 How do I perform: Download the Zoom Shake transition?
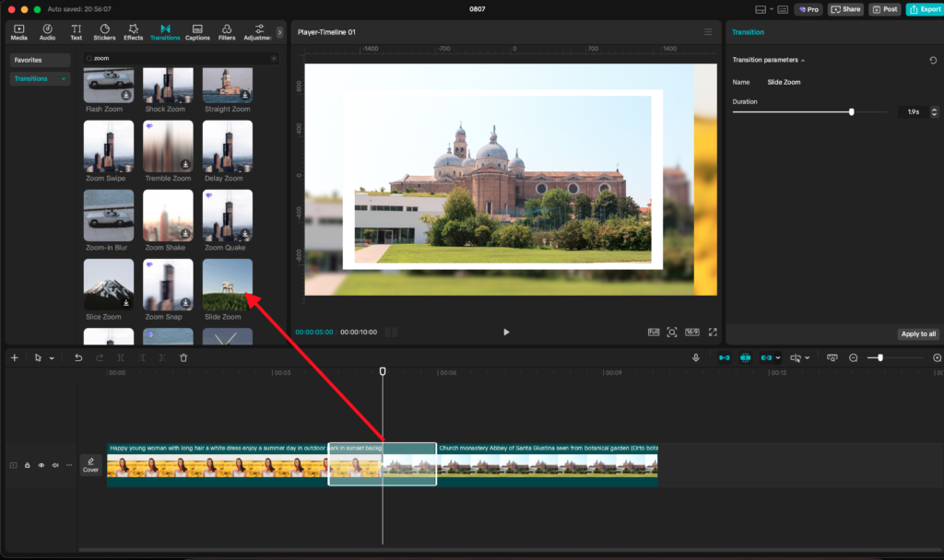[x=185, y=233]
